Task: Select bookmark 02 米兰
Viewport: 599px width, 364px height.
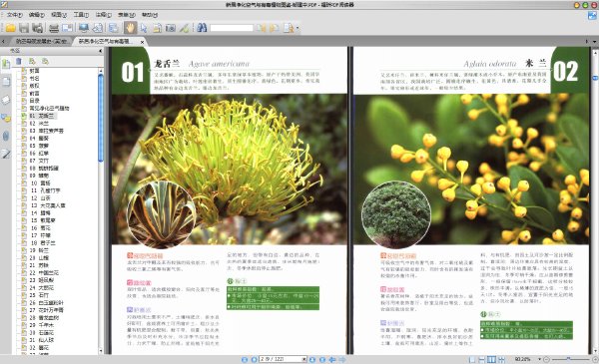Action: click(39, 124)
